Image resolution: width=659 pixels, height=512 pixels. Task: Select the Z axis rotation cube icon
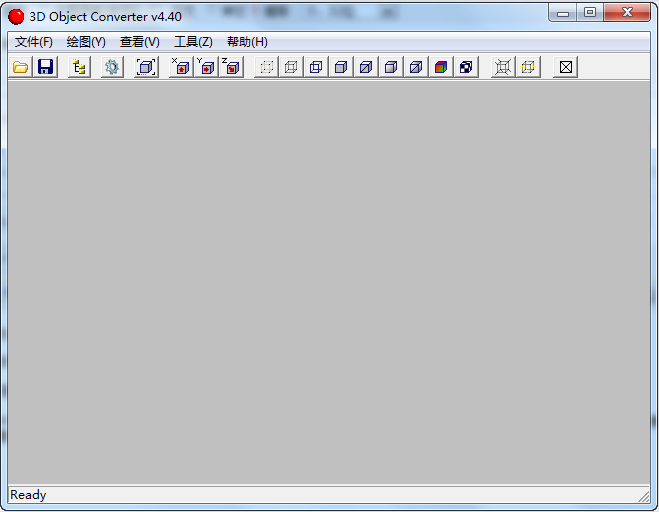231,67
